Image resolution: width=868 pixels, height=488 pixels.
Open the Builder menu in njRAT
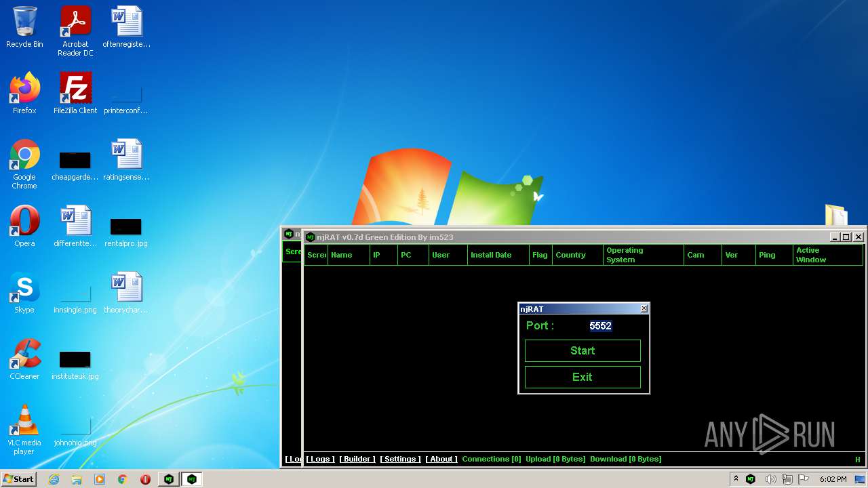pyautogui.click(x=357, y=459)
